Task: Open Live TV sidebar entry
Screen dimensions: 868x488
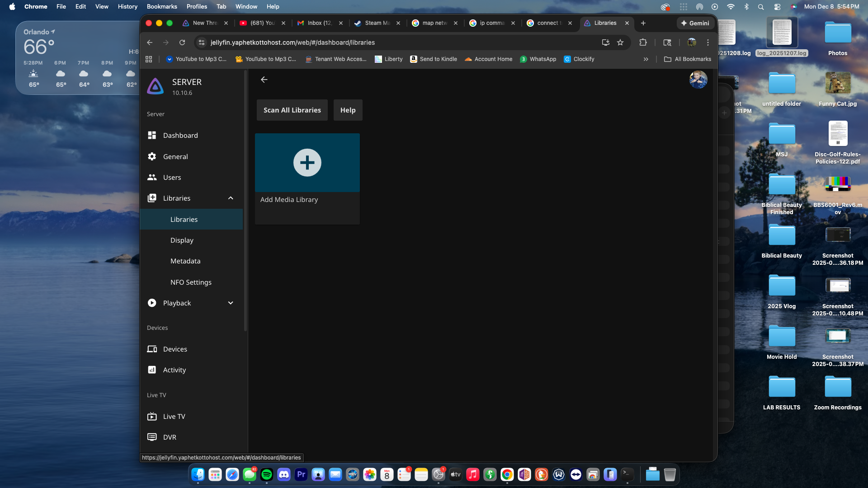Action: pos(174,416)
